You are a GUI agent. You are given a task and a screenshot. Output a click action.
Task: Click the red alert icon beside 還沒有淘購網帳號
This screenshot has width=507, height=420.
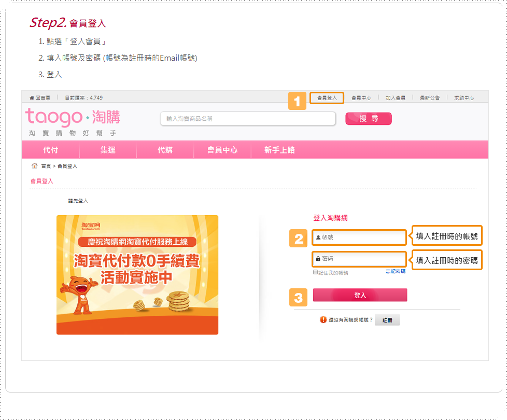[x=323, y=320]
